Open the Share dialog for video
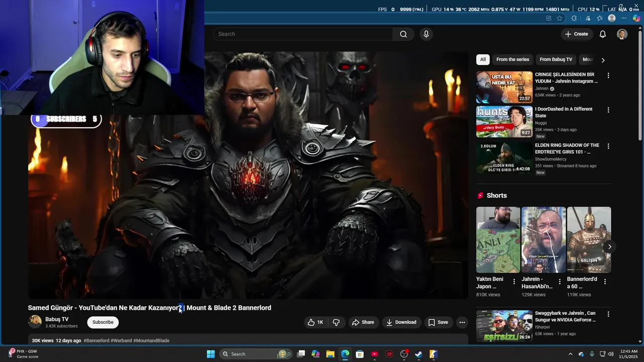 click(363, 322)
